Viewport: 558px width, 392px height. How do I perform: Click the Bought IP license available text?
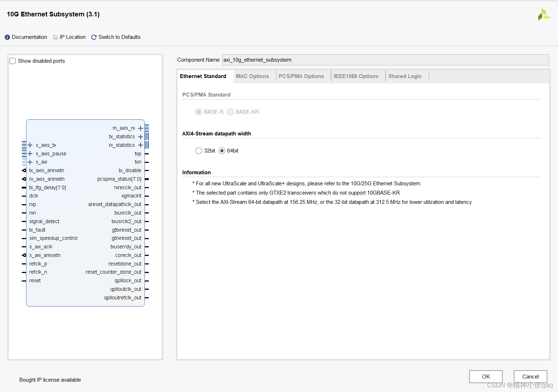(50, 380)
